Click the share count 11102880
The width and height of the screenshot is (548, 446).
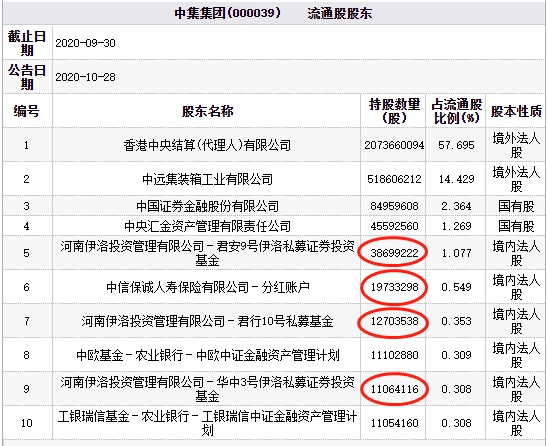click(x=394, y=355)
